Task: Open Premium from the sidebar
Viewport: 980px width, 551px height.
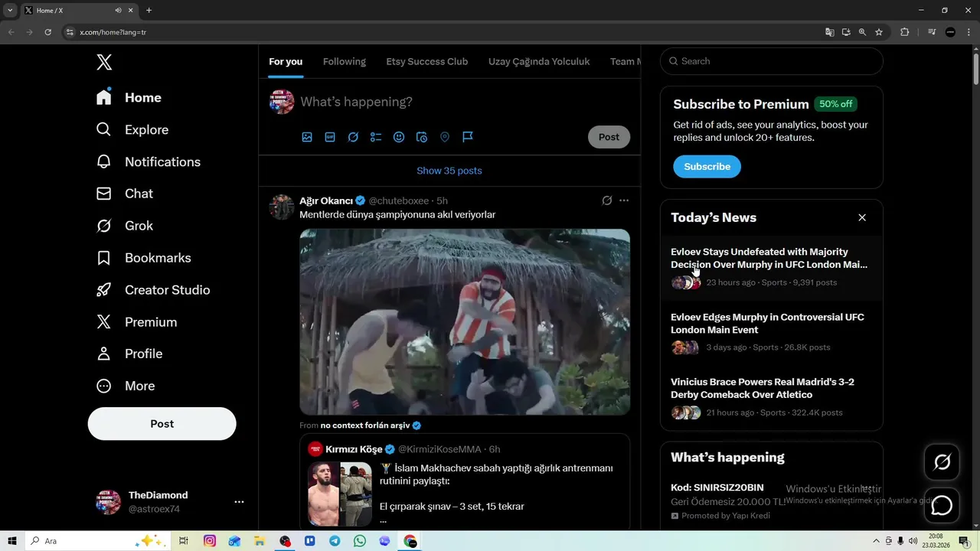Action: (136, 322)
